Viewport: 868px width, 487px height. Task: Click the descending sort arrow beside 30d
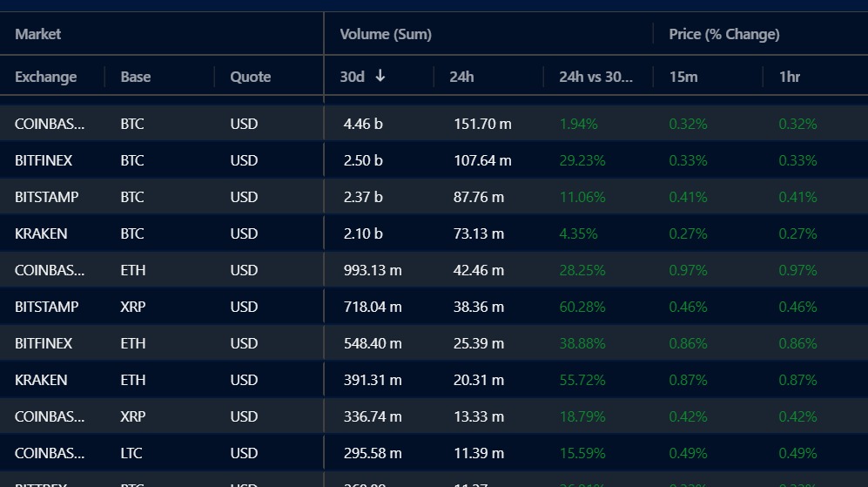(x=380, y=77)
